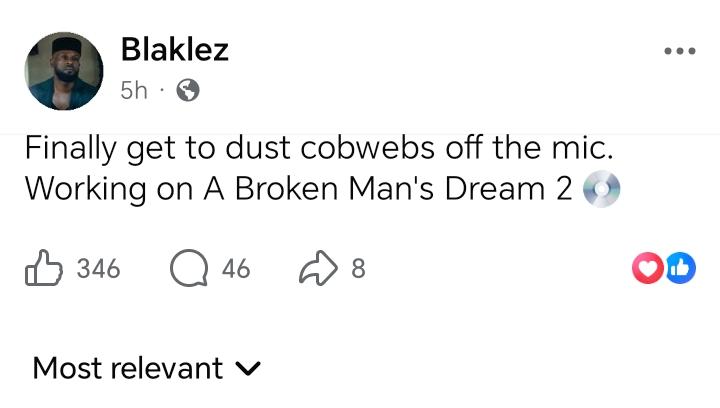Visit the Blaklez profile name link
This screenshot has width=720, height=408.
(174, 50)
